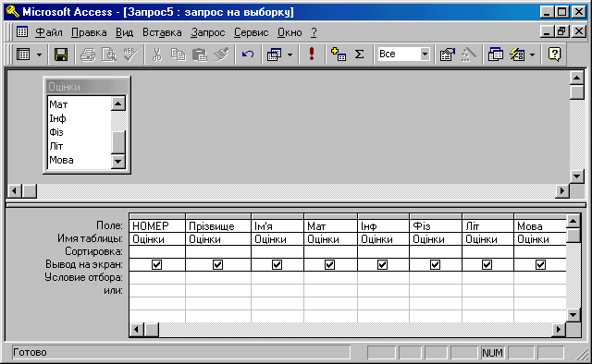Click the Прізвище field cell in grid

(218, 226)
